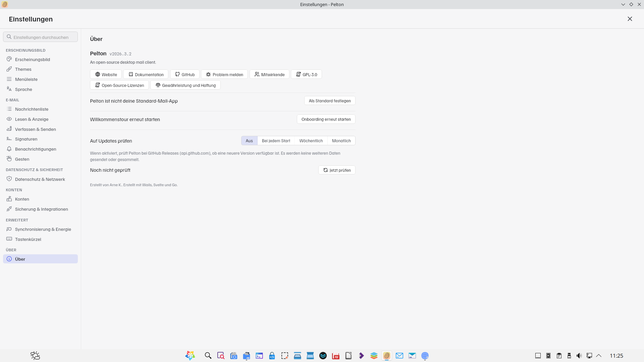Click the version text v2026.3.2
Viewport: 644px width, 362px height.
[x=120, y=54]
